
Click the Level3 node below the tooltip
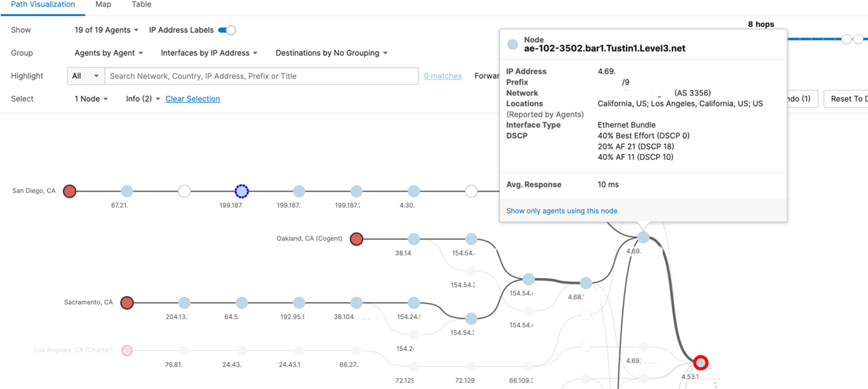(643, 237)
